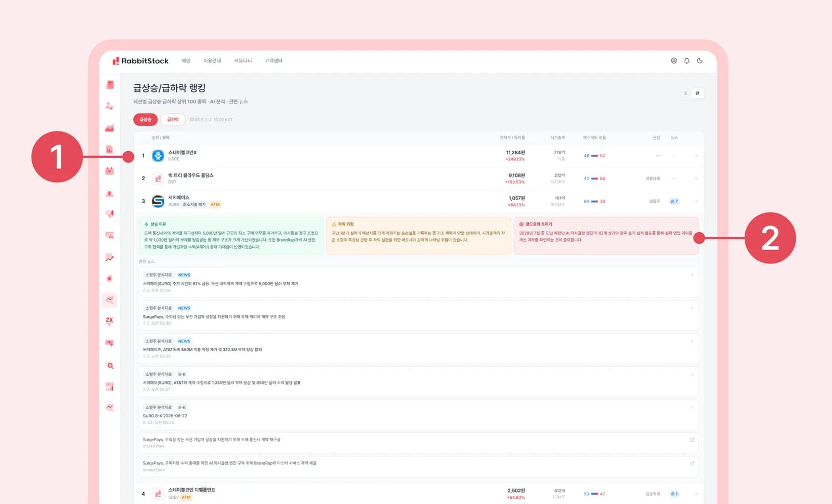Go to 이용안내 nav item
Image resolution: width=832 pixels, height=504 pixels.
coord(212,61)
